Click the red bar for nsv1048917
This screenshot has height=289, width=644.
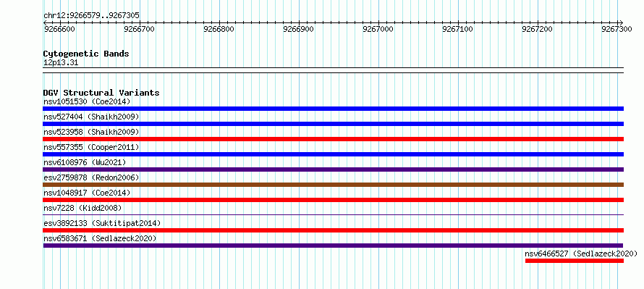click(x=333, y=200)
